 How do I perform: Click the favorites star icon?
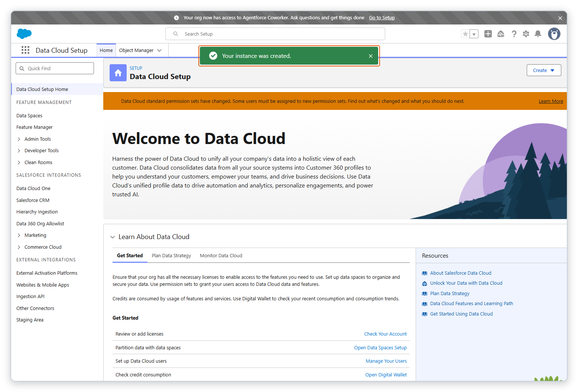click(x=465, y=34)
